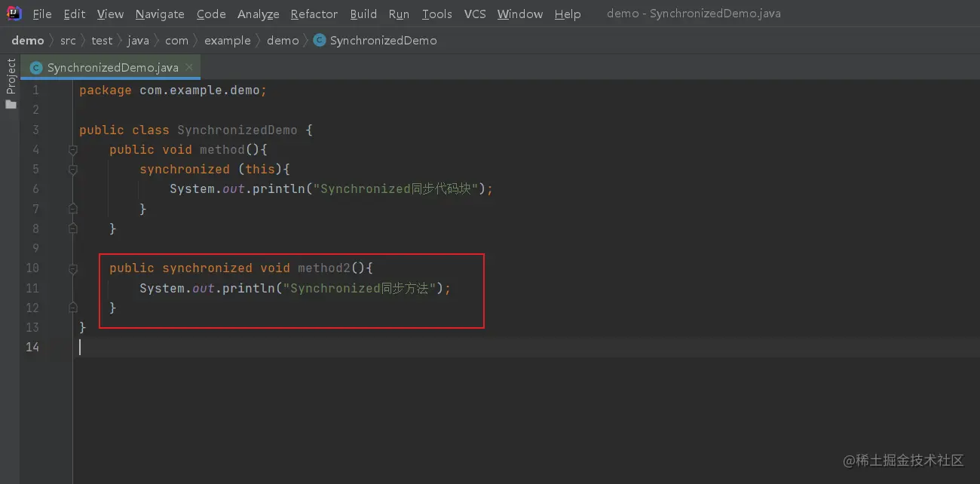Click the SynchronizedDemo class name in code

(237, 130)
